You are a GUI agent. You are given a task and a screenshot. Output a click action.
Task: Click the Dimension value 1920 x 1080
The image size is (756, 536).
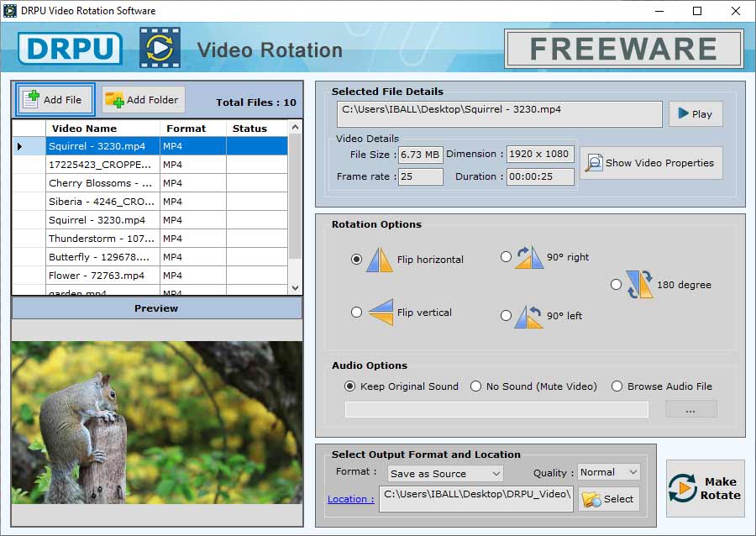pos(540,155)
